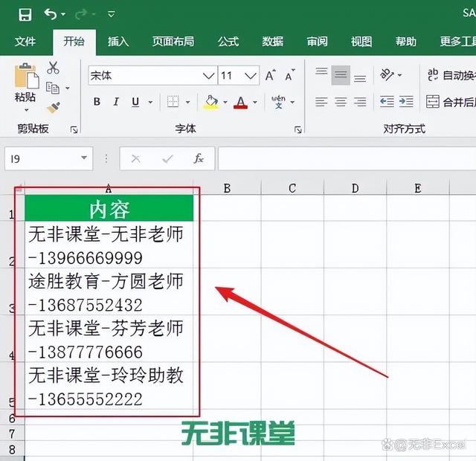The width and height of the screenshot is (476, 461).
Task: Open the Borders dropdown arrow
Action: point(188,103)
